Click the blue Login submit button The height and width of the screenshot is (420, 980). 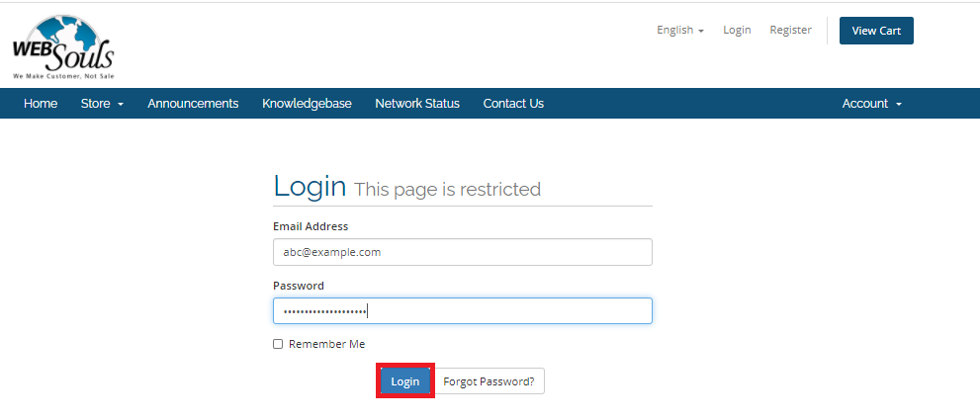[x=405, y=381]
